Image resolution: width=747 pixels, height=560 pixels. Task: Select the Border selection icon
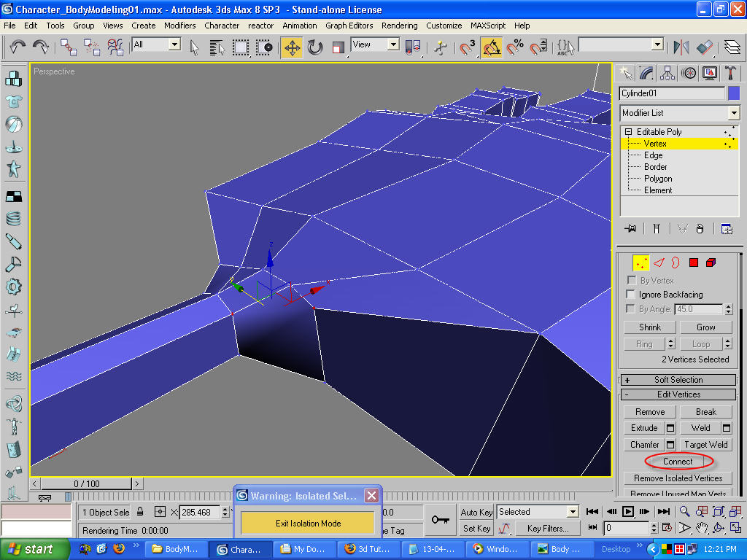676,262
